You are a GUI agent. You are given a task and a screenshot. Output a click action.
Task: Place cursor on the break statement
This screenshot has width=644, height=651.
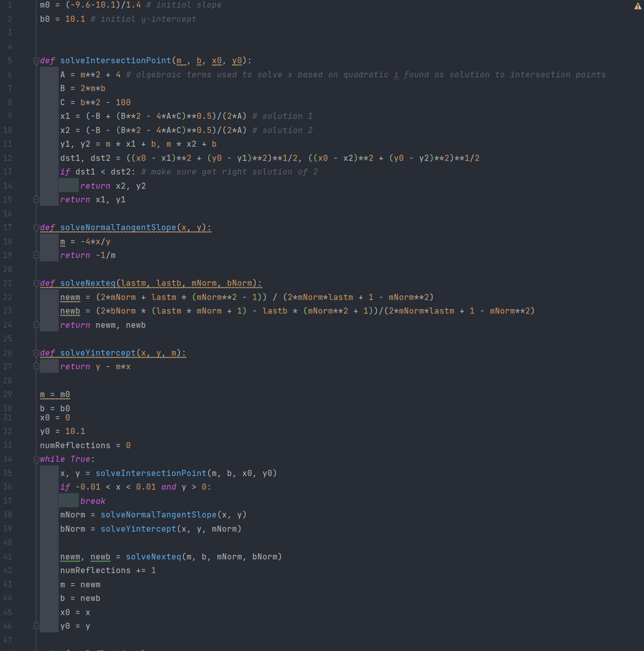pos(93,501)
